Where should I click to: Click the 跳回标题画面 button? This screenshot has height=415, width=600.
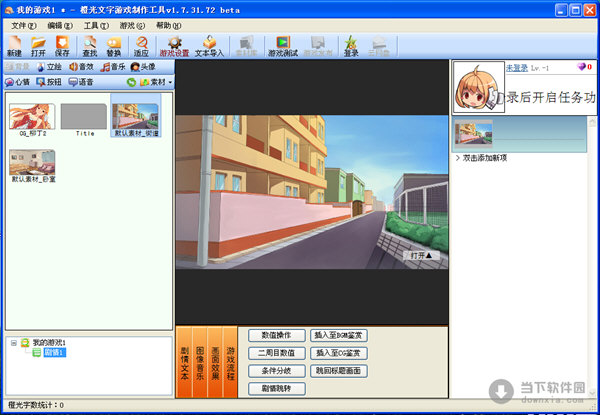click(x=339, y=371)
